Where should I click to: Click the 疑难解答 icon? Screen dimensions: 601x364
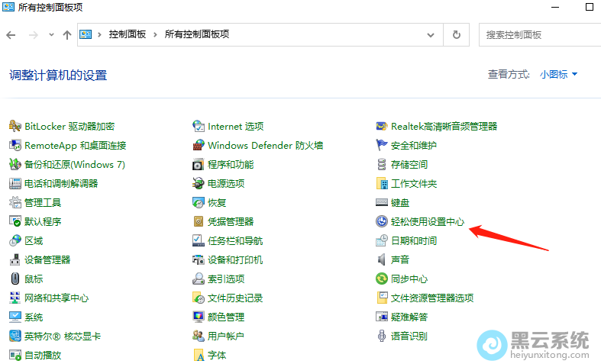coord(381,317)
